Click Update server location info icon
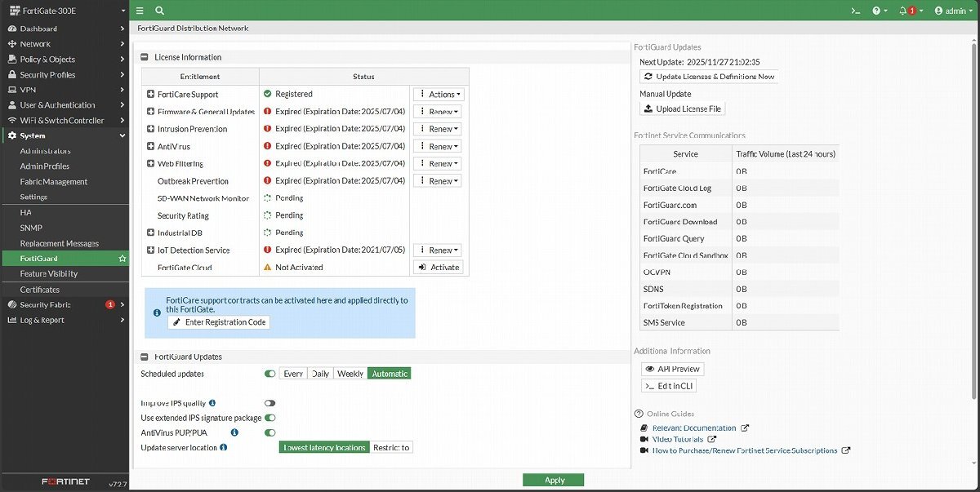 pyautogui.click(x=224, y=447)
